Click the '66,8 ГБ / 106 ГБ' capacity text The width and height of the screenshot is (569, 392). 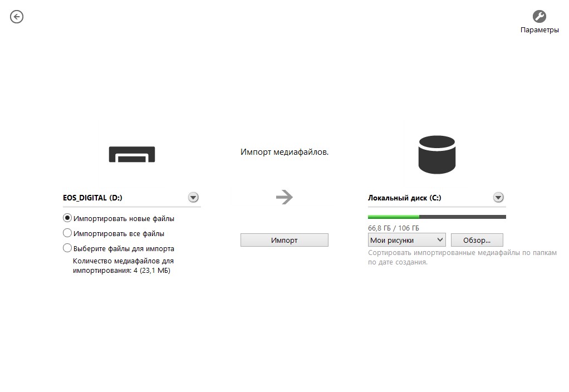tap(393, 228)
